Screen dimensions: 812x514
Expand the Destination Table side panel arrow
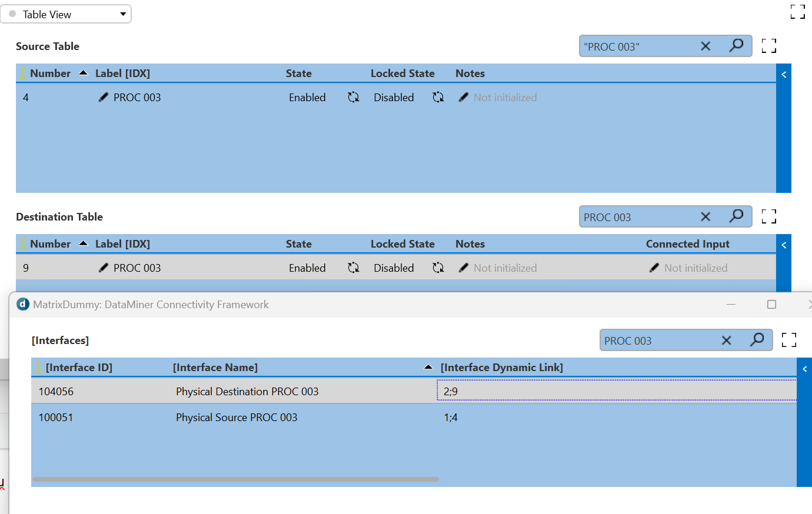784,245
